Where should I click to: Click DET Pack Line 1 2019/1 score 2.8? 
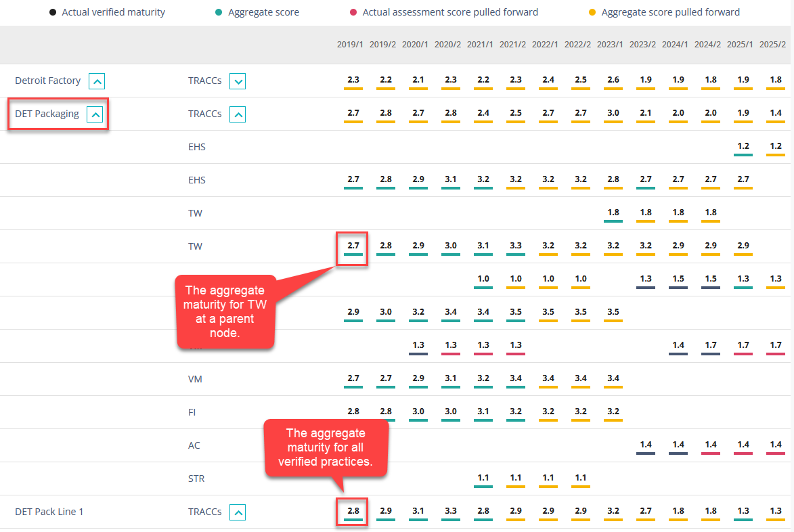(x=353, y=511)
